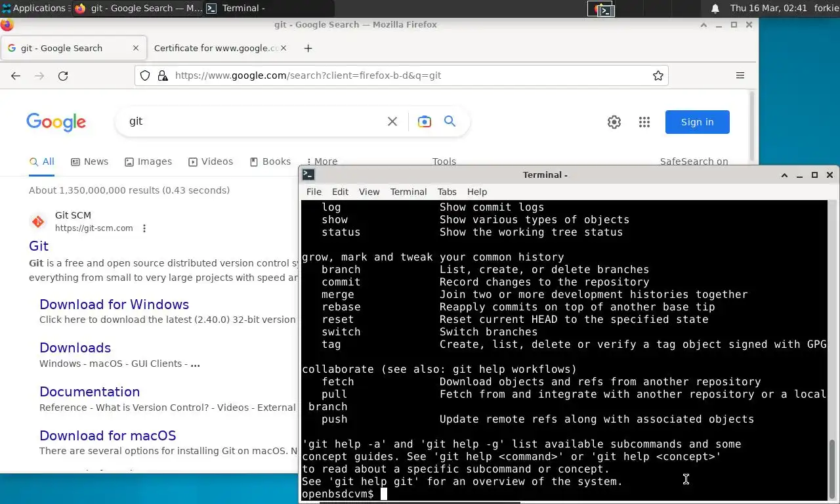Reload the page in Firefox
The height and width of the screenshot is (504, 840).
click(x=63, y=75)
